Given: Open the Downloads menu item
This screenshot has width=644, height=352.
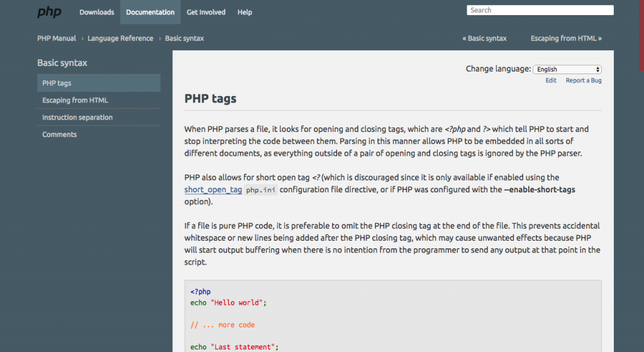Looking at the screenshot, I should point(96,13).
